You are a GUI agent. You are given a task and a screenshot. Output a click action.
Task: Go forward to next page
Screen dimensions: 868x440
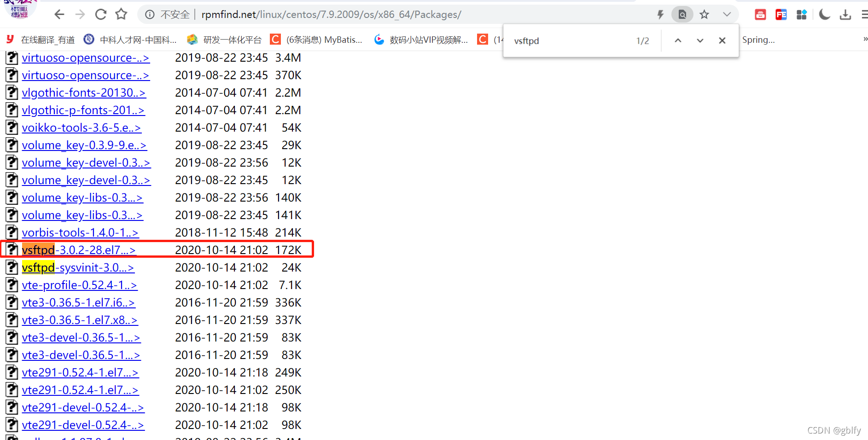pos(80,15)
